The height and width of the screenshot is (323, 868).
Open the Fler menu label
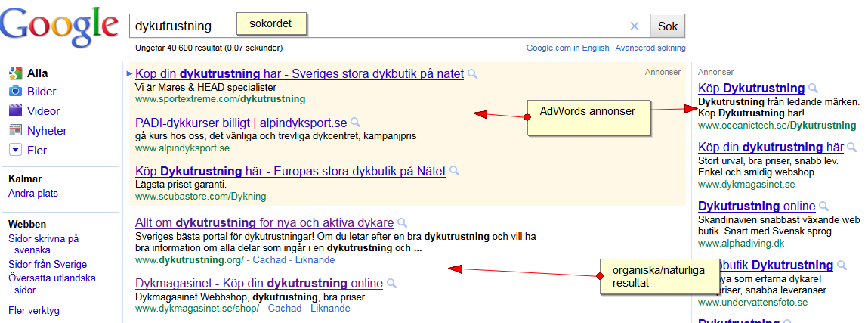point(37,150)
